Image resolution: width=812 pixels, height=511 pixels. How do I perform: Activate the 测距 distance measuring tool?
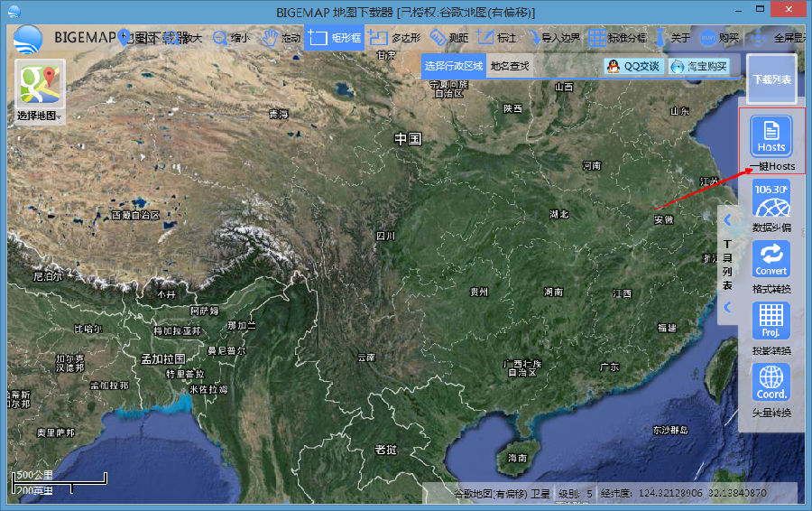pos(449,38)
